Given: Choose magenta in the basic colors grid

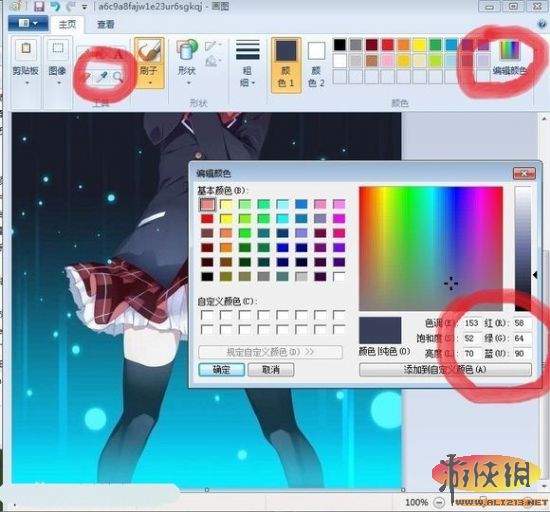Looking at the screenshot, I should (339, 219).
